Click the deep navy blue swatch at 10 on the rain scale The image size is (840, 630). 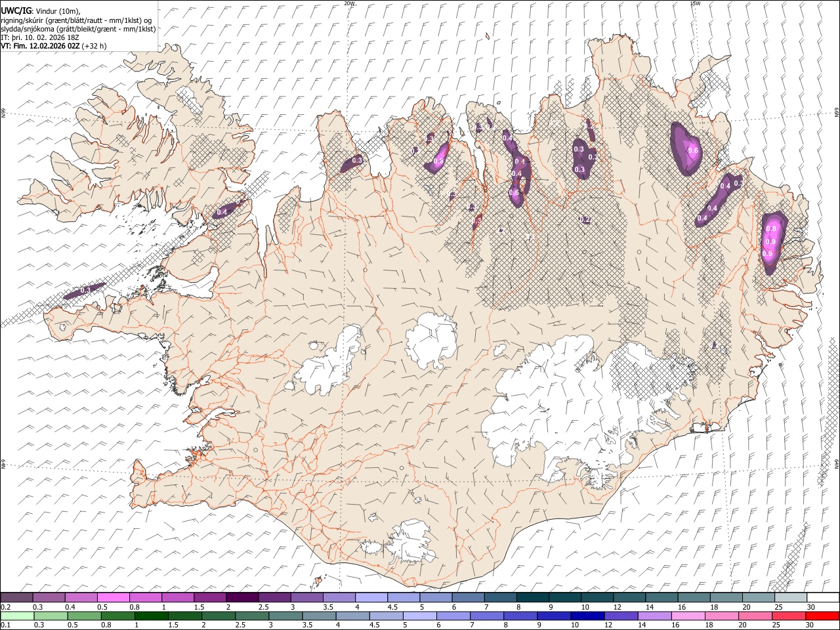click(587, 616)
